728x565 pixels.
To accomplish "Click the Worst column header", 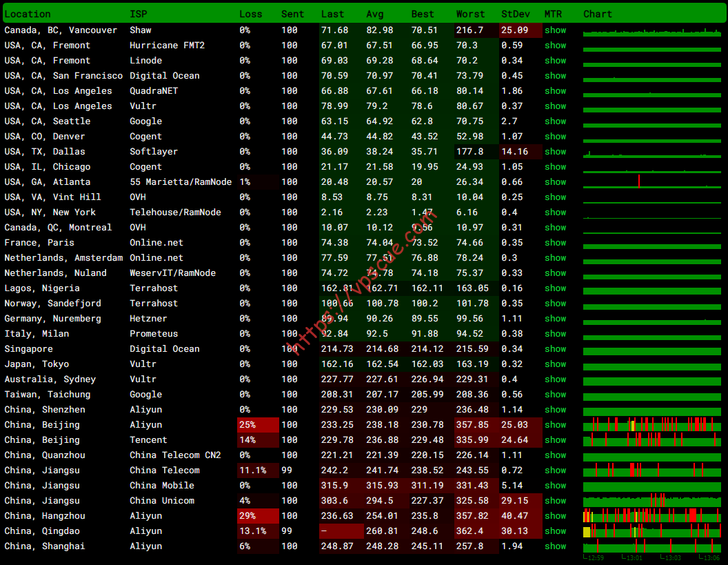I will coord(470,14).
